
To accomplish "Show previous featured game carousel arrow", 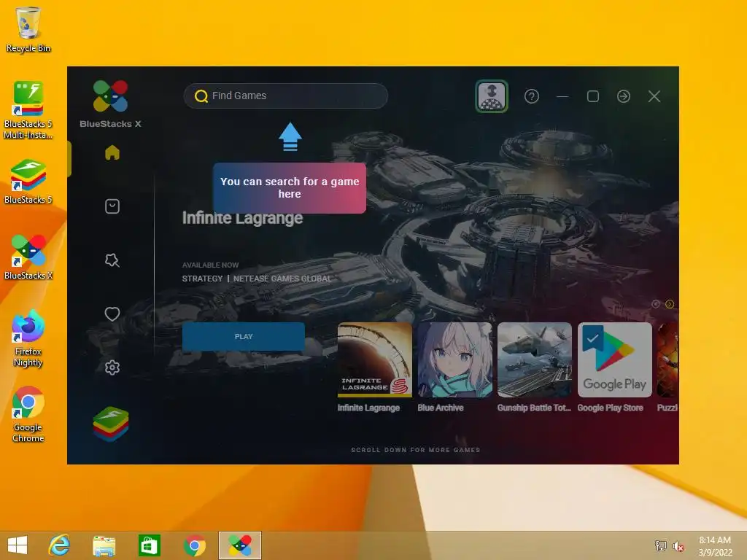I will (x=656, y=304).
